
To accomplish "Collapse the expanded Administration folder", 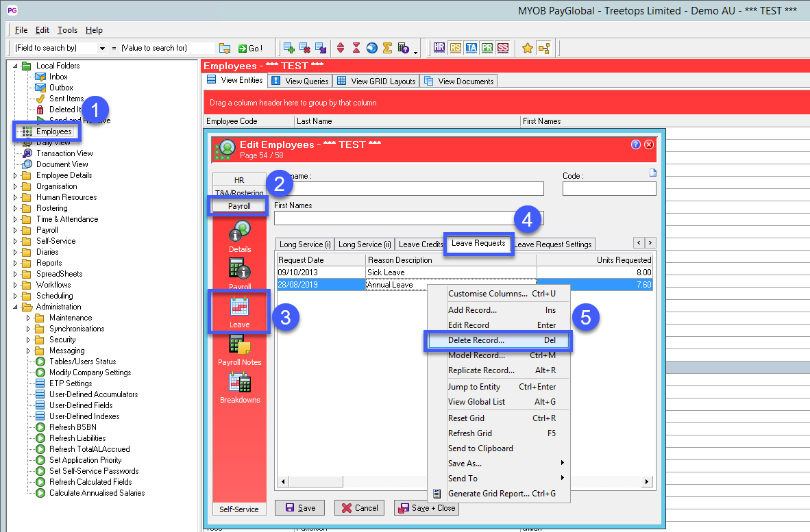I will [15, 306].
